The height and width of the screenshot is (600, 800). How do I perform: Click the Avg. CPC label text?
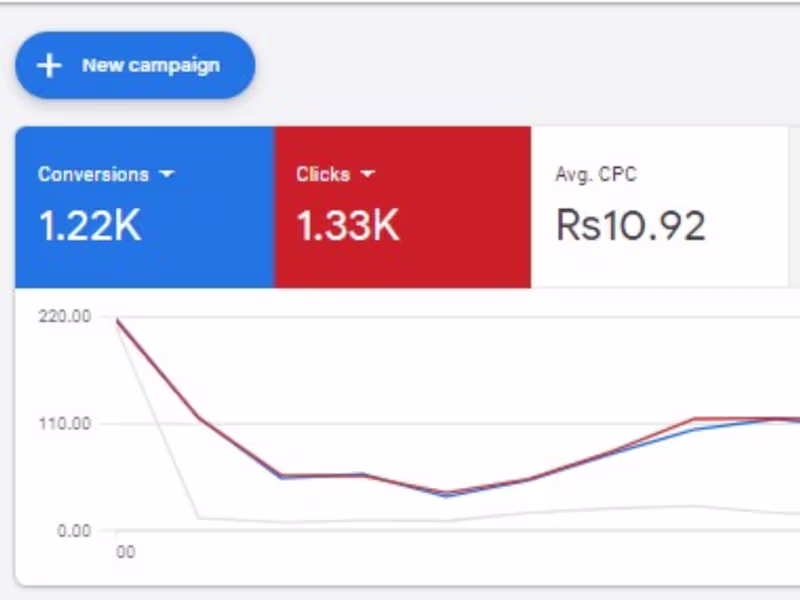[x=598, y=174]
